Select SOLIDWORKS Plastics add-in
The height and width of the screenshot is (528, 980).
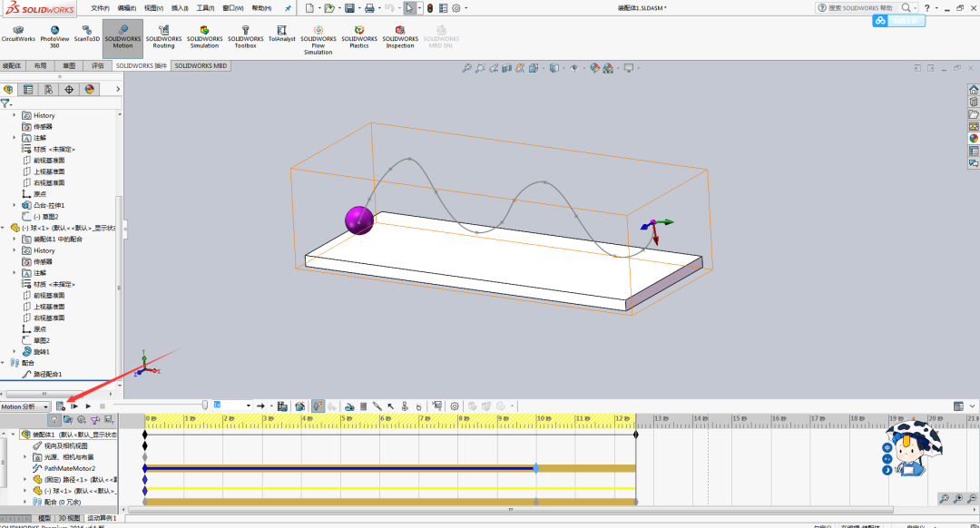coord(358,36)
